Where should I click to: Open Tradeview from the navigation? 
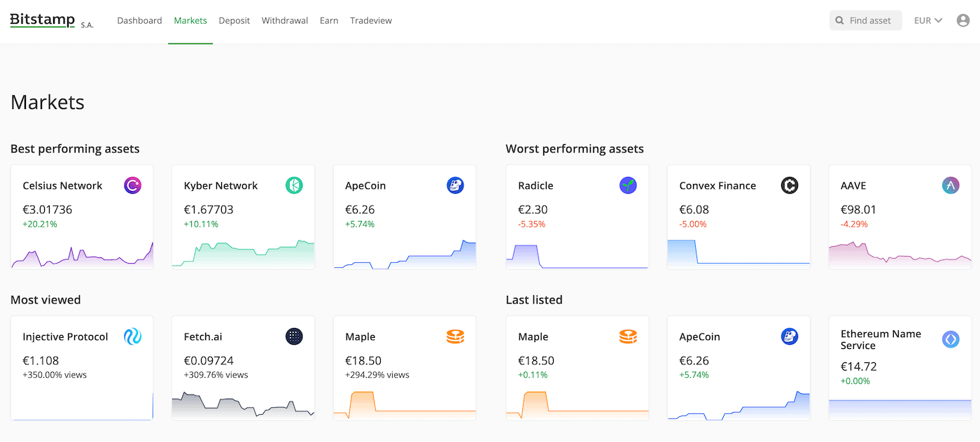click(x=371, y=20)
